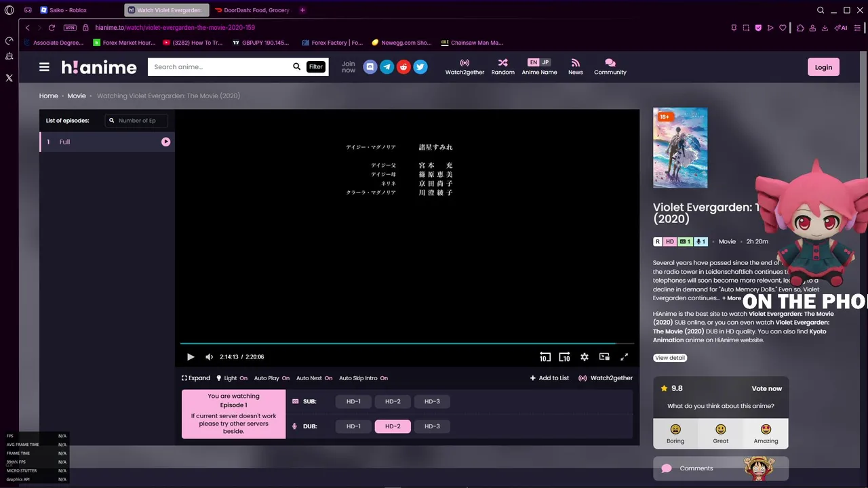Reload the current page

click(x=52, y=28)
